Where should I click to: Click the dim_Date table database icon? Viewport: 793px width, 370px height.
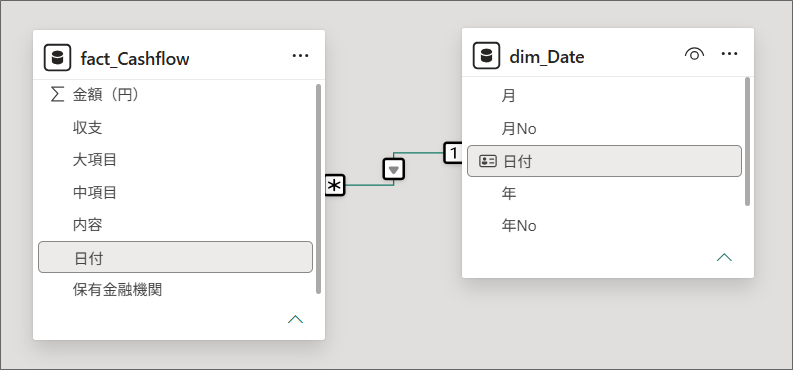coord(486,56)
